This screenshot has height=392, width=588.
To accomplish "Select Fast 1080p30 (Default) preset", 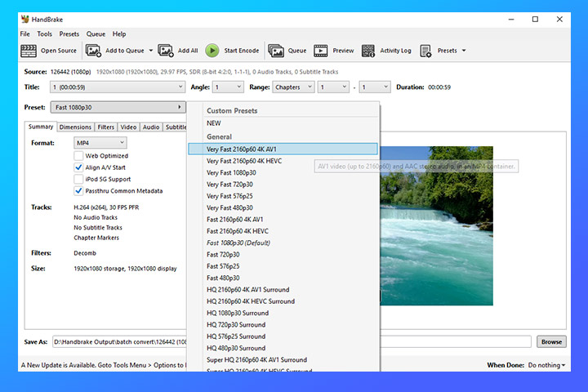I will [x=283, y=243].
